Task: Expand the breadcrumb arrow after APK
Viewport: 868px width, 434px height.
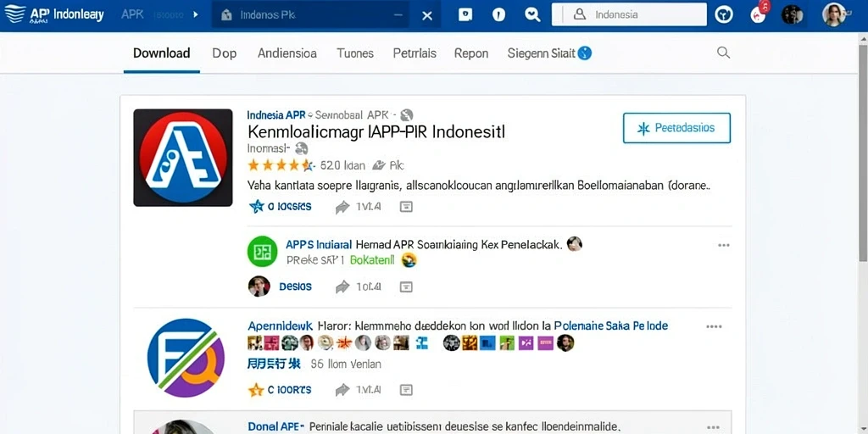Action: 196,15
